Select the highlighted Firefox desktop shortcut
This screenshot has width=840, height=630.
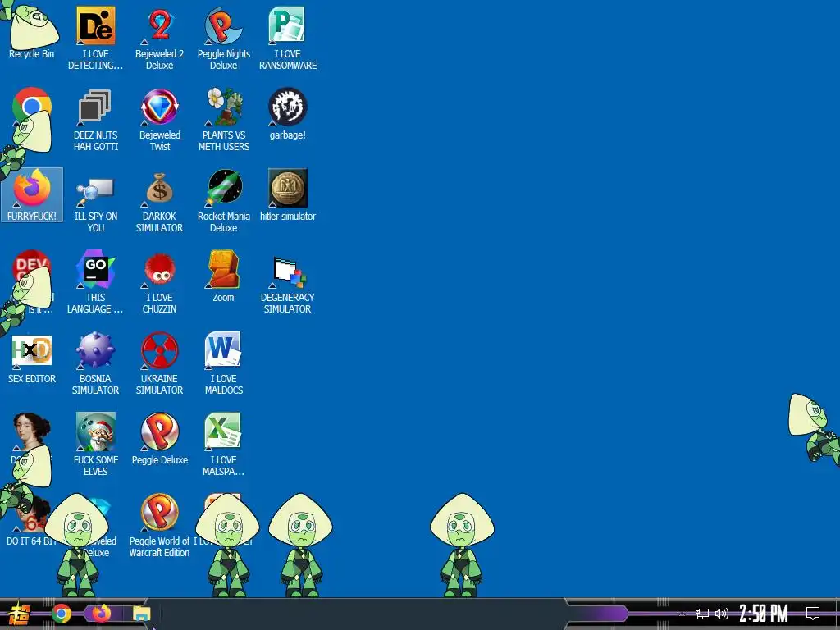point(32,194)
